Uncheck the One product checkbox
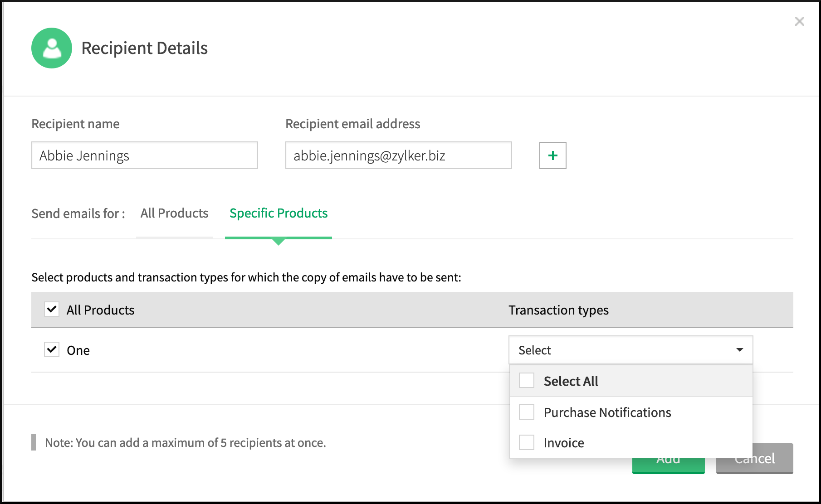The height and width of the screenshot is (504, 821). (x=52, y=350)
